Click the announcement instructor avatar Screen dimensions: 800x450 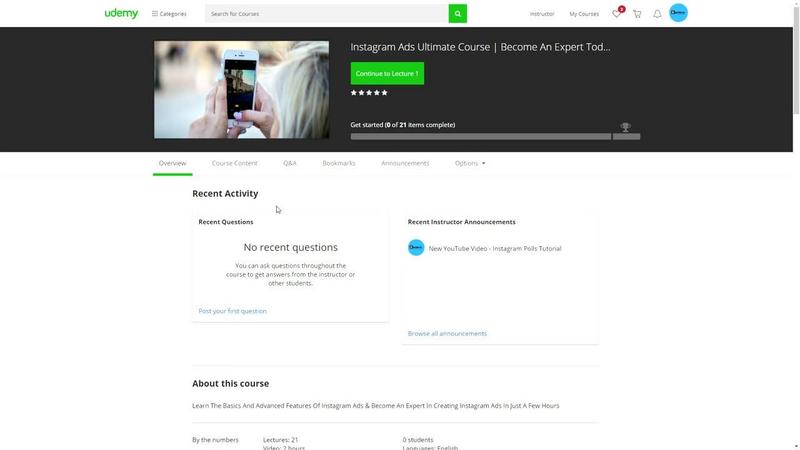pos(416,247)
